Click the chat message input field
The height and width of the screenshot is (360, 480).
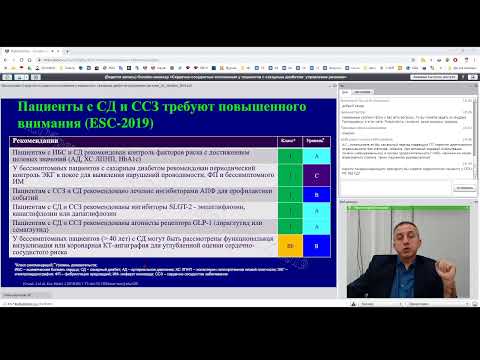[396, 188]
